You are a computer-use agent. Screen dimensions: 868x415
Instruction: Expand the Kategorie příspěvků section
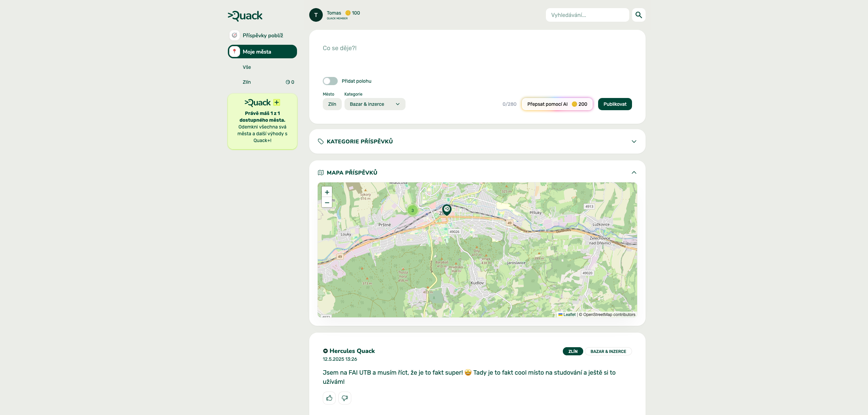click(477, 141)
